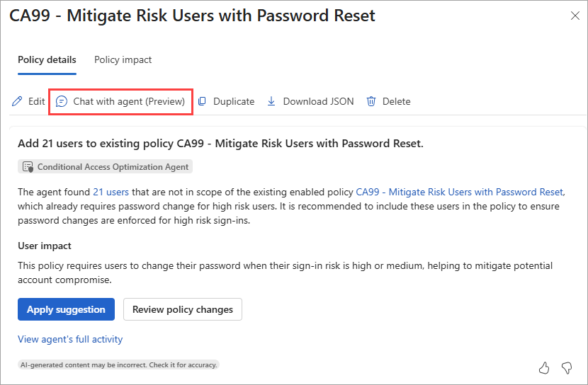Image resolution: width=588 pixels, height=385 pixels.
Task: Click the Duplicate copy icon
Action: coord(202,101)
